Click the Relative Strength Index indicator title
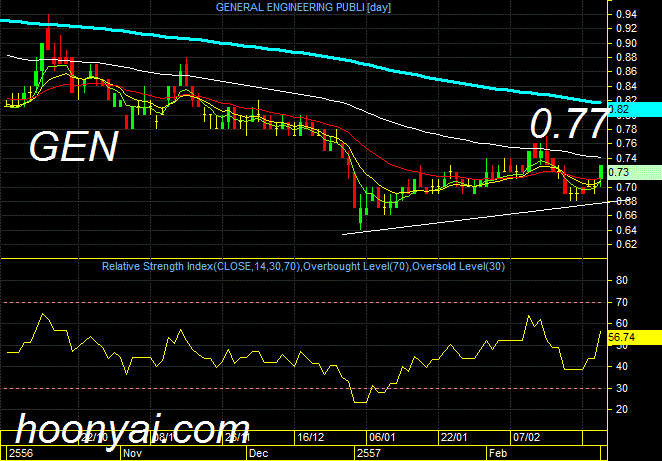 [x=304, y=266]
